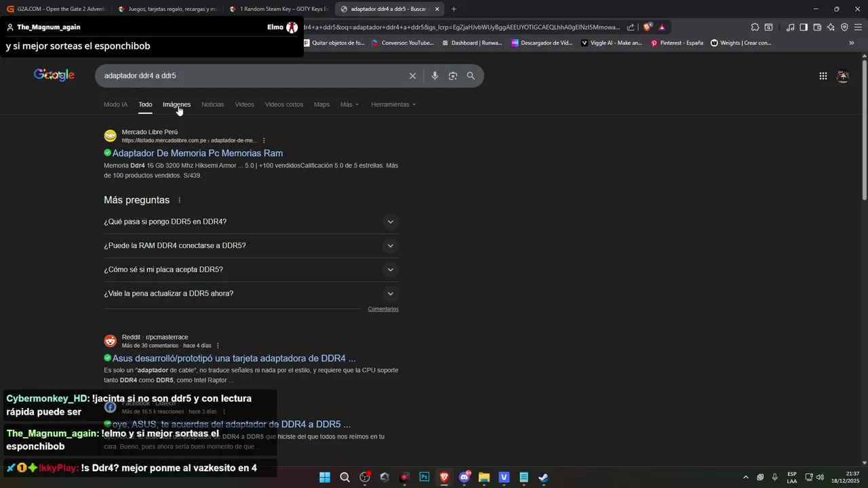Open Photoshop from the taskbar
This screenshot has width=868, height=488.
point(425,477)
